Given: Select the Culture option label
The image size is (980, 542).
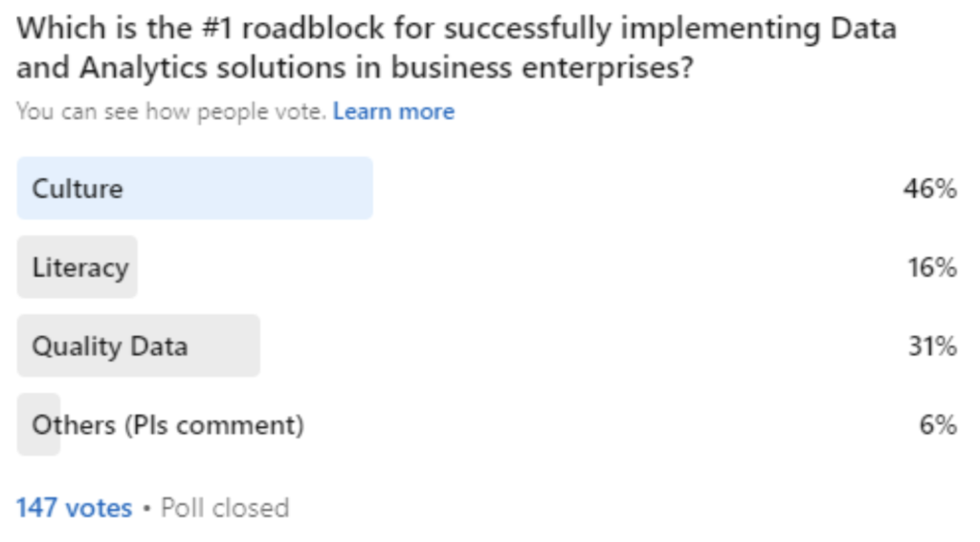Looking at the screenshot, I should click(x=78, y=189).
